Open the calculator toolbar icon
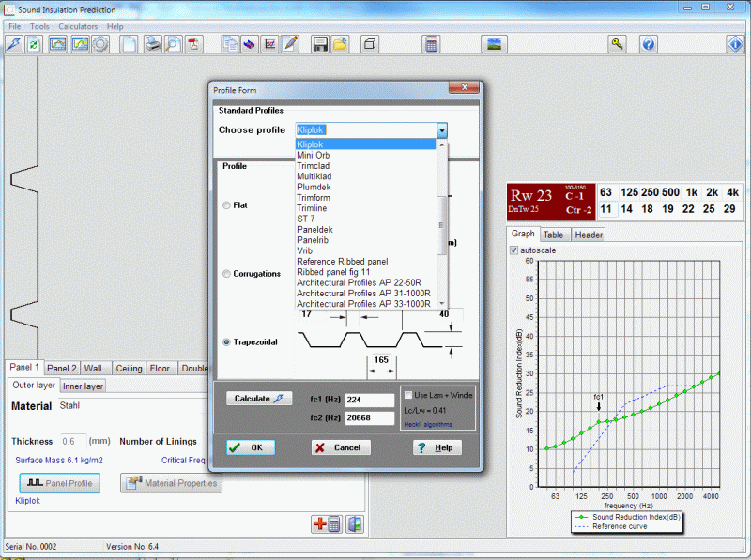The width and height of the screenshot is (751, 560). tap(431, 44)
